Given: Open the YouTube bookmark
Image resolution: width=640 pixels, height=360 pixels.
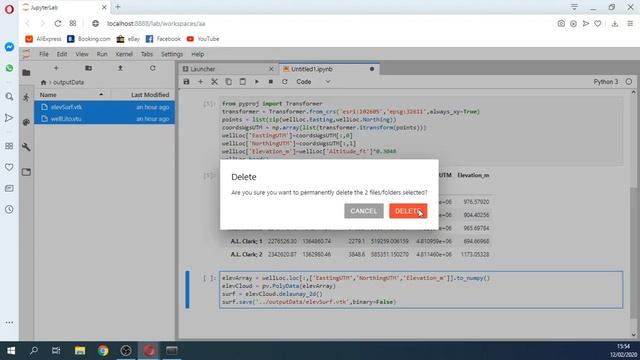Looking at the screenshot, I should point(203,39).
